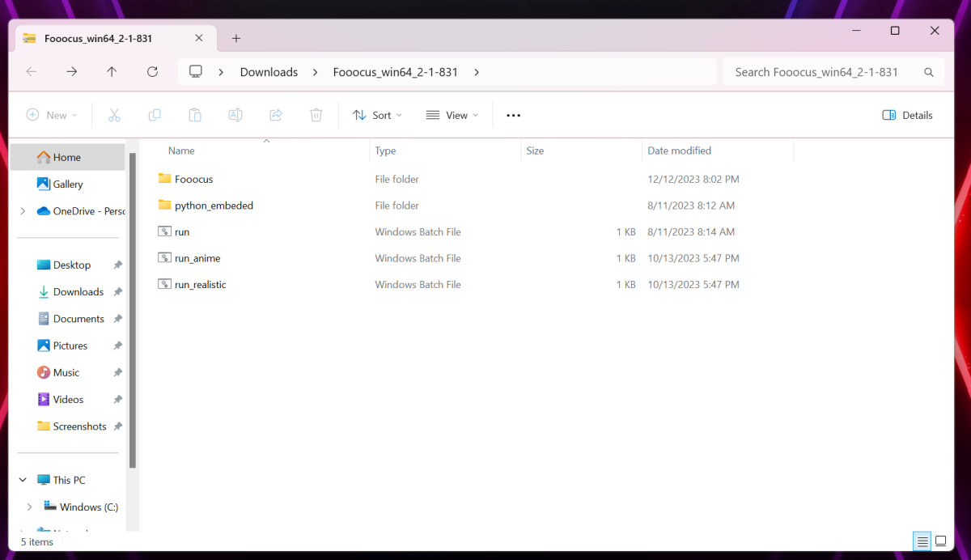Unpin Videos from Quick access

pos(117,400)
